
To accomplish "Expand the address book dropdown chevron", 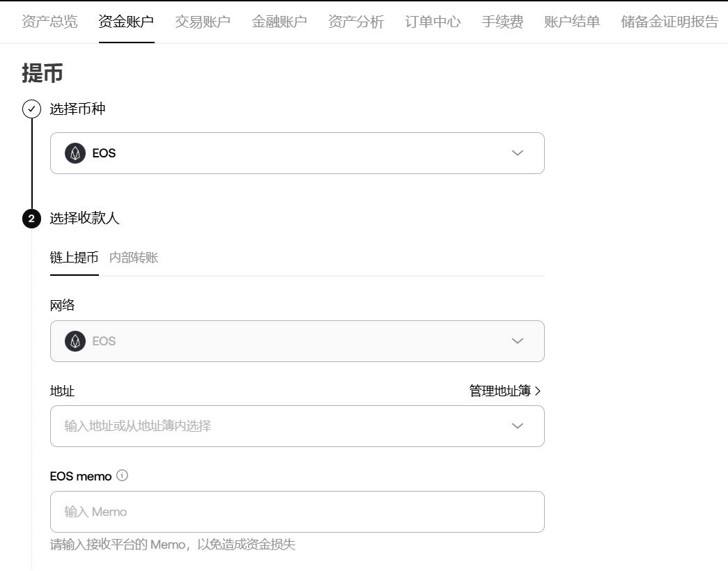I will click(x=517, y=426).
